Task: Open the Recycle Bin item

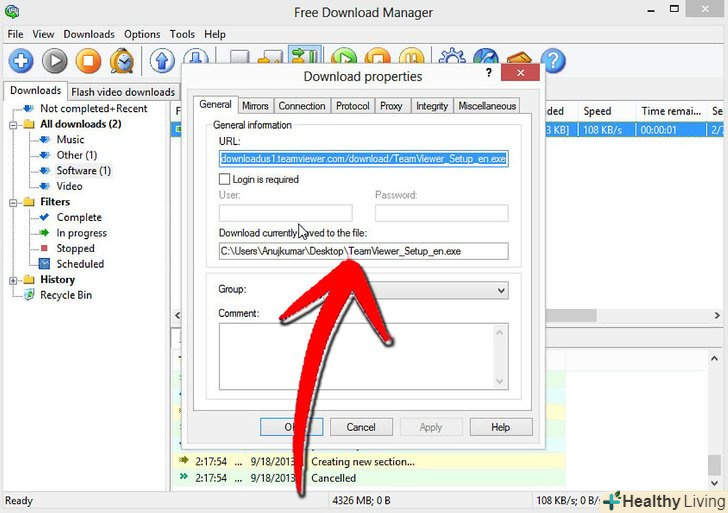Action: 66,295
